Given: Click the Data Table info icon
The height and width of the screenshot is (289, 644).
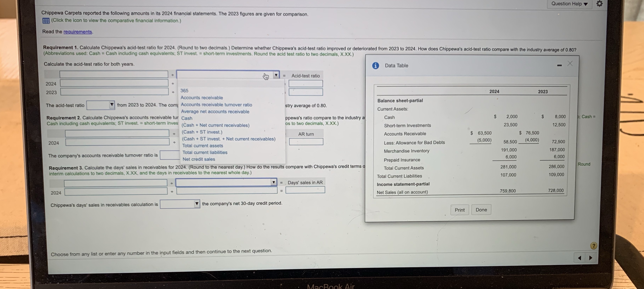Looking at the screenshot, I should tap(376, 66).
